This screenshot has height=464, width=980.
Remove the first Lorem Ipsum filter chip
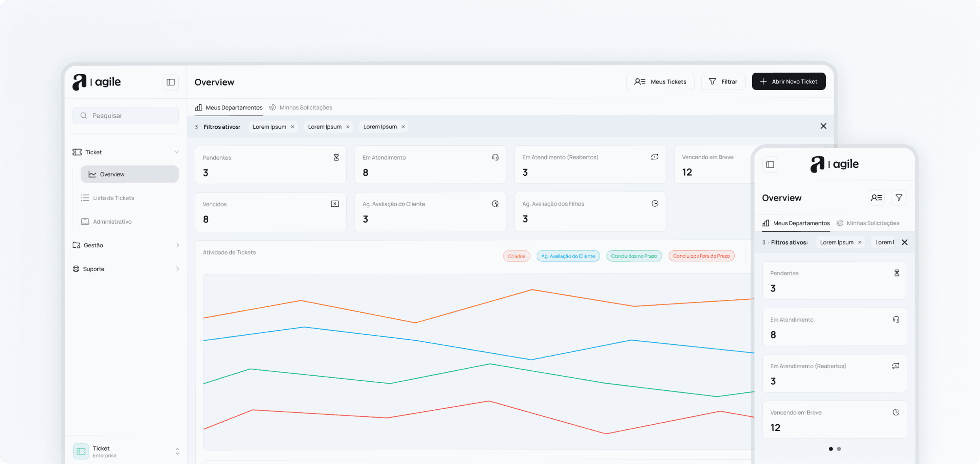[292, 127]
